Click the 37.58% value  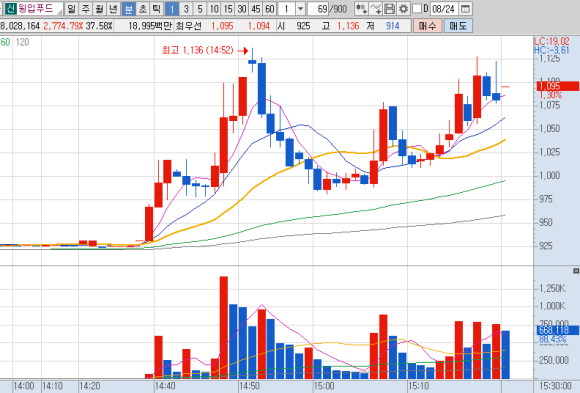pos(99,26)
